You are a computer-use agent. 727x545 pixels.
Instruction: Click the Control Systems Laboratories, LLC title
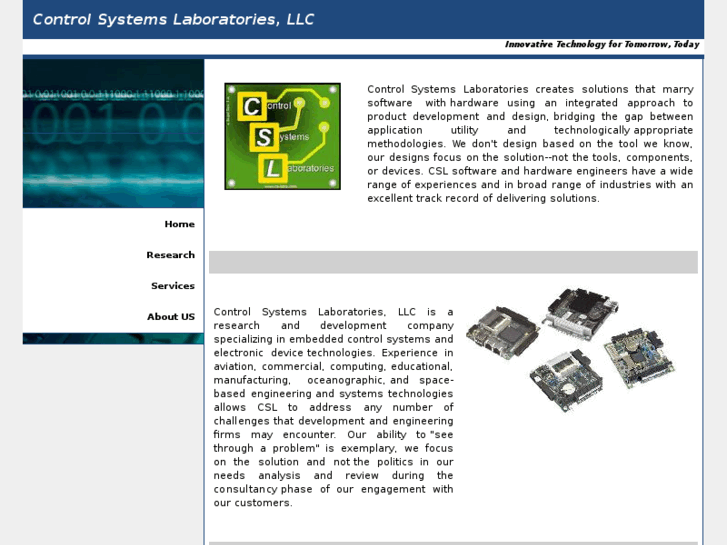(173, 19)
